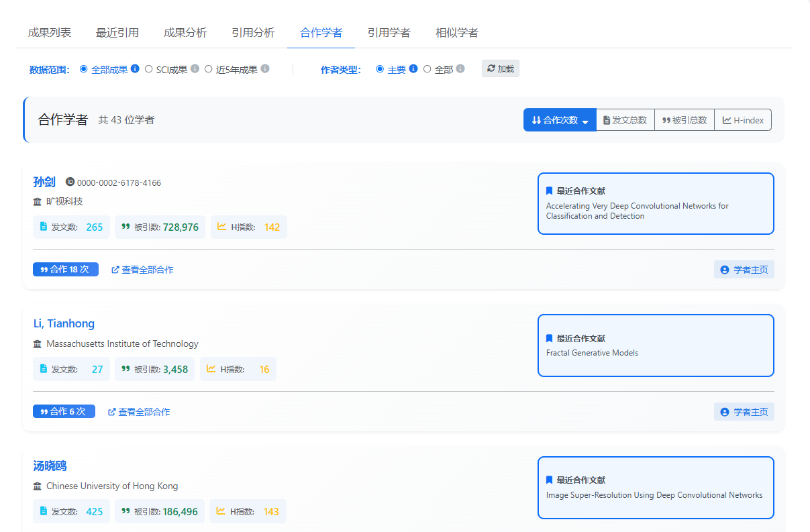Open the 相似学者 tab
The image size is (810, 532).
pos(457,31)
